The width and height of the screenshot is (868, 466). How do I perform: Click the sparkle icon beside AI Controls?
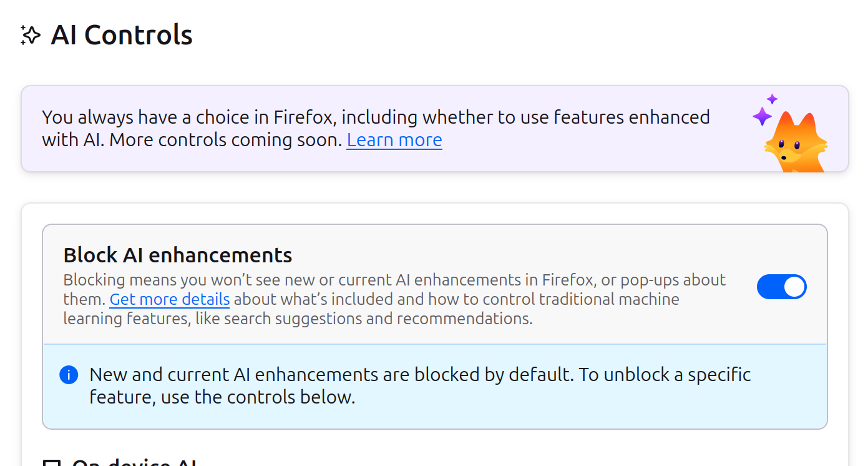tap(31, 35)
